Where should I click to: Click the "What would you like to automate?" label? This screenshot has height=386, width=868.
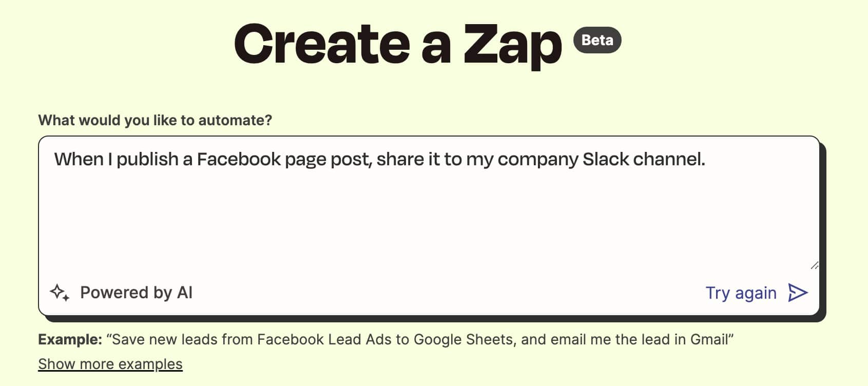click(x=155, y=120)
